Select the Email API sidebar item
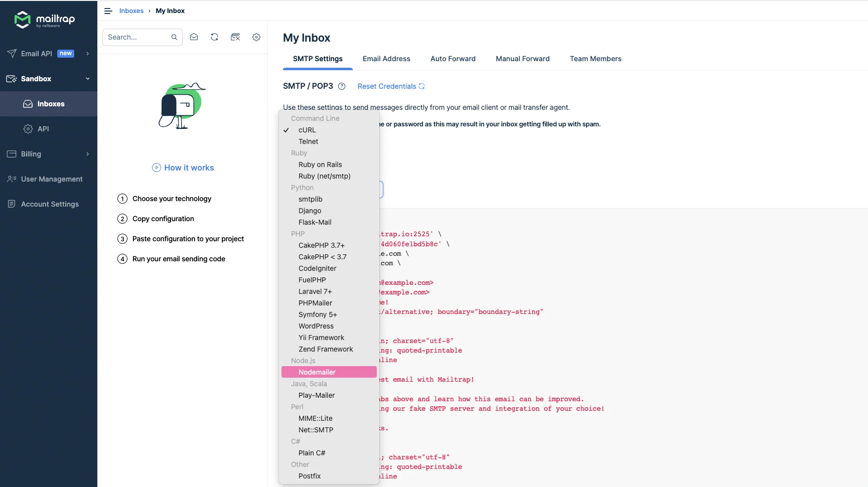The height and width of the screenshot is (487, 868). coord(35,53)
